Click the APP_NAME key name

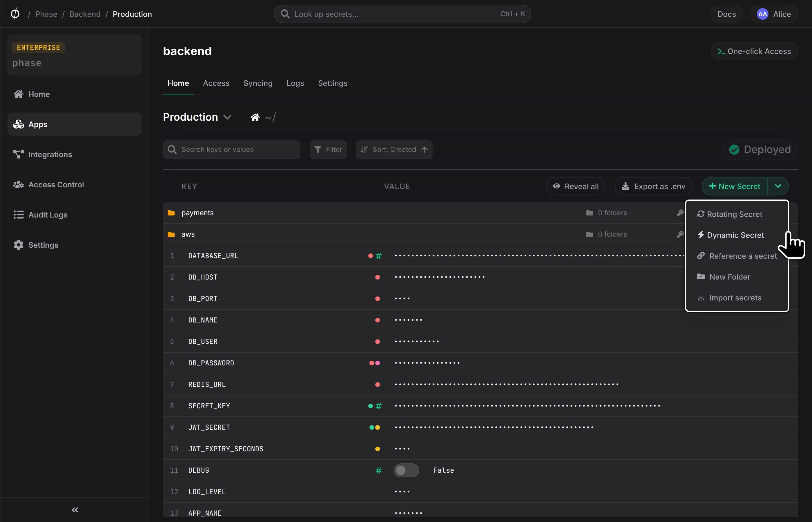pos(205,513)
